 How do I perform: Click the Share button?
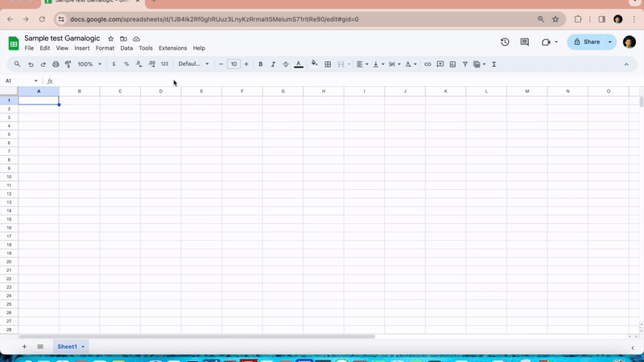point(586,42)
